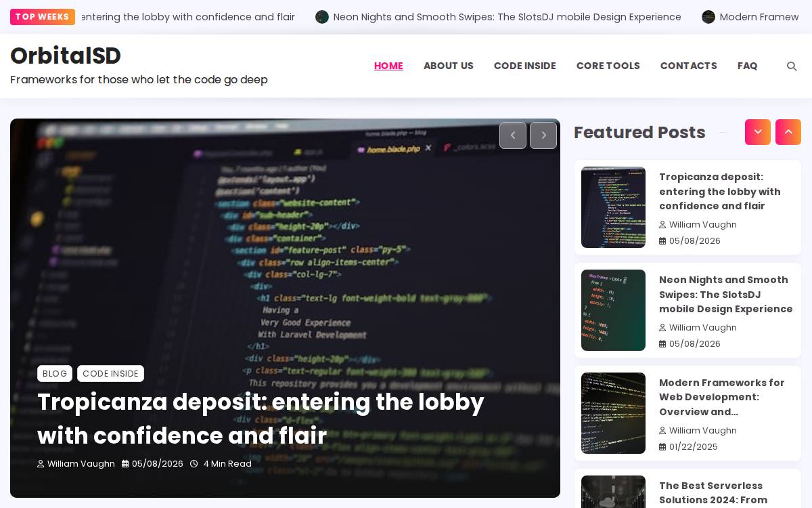The image size is (812, 508).
Task: Open the search icon in header
Action: pyautogui.click(x=792, y=66)
